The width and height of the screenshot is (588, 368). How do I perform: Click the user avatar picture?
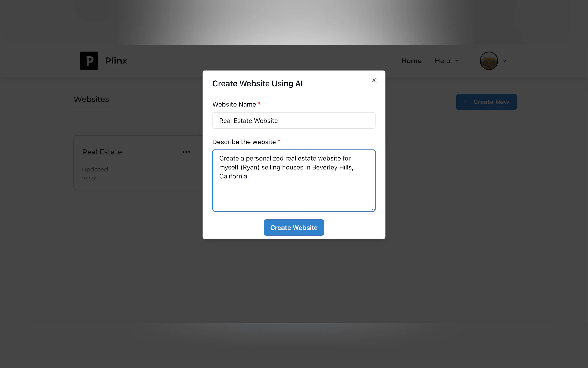point(489,61)
